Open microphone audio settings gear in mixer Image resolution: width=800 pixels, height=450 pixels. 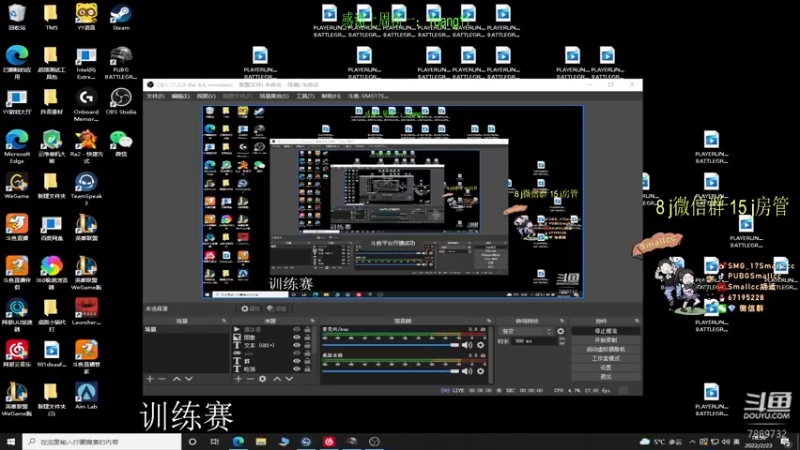480,345
